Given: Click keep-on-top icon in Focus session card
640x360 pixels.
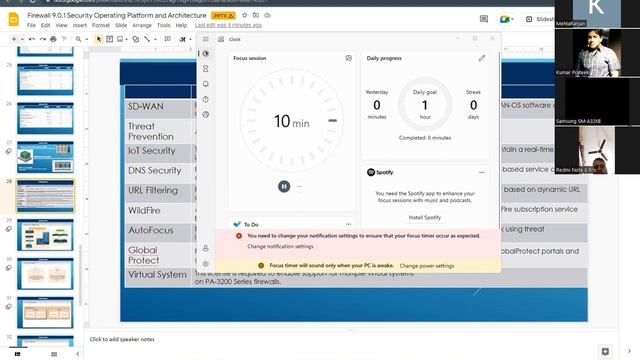Looking at the screenshot, I should point(348,58).
